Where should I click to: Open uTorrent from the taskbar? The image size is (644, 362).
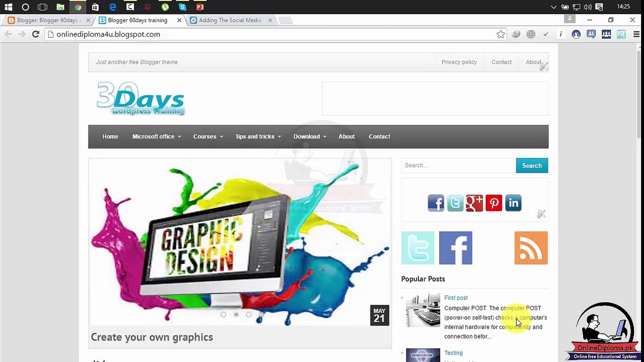pos(165,7)
